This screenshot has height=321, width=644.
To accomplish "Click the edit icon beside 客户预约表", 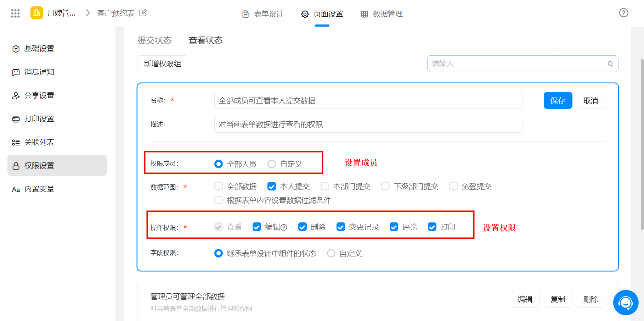I will coord(143,13).
